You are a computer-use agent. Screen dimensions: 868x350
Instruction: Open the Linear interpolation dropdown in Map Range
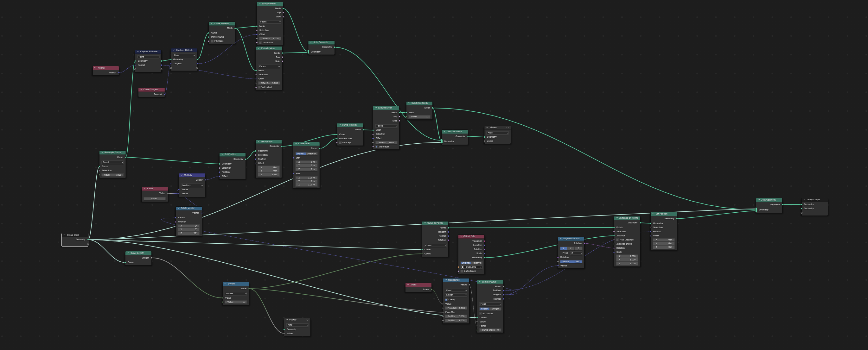[x=456, y=295]
